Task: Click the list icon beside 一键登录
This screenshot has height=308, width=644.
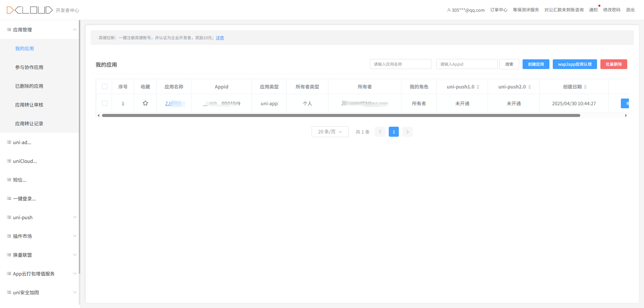Action: [x=9, y=198]
